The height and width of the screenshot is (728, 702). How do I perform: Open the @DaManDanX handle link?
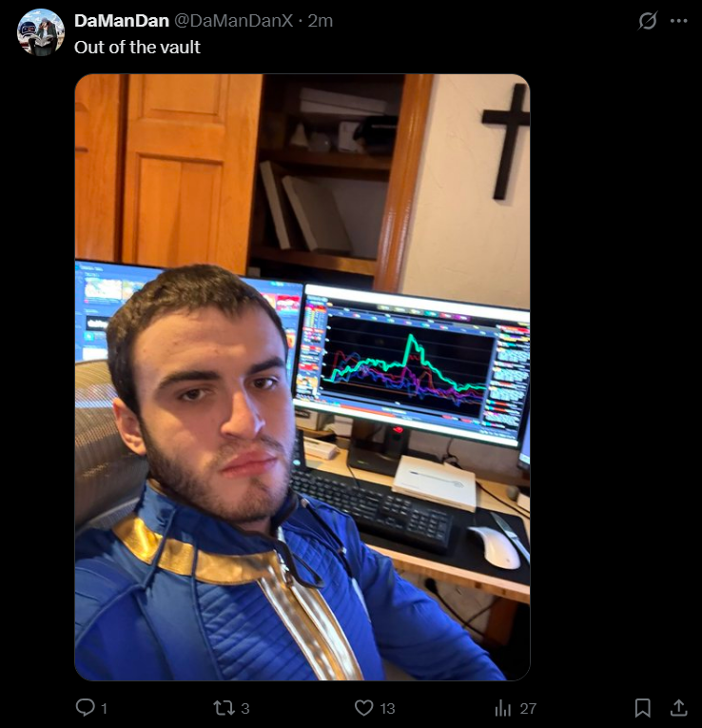pyautogui.click(x=234, y=20)
